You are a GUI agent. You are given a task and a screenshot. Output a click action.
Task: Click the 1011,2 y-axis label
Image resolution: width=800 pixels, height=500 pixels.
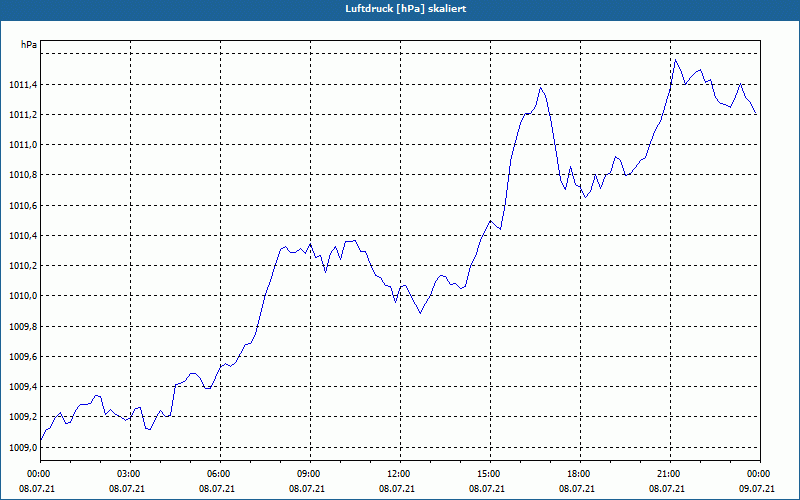[x=23, y=115]
